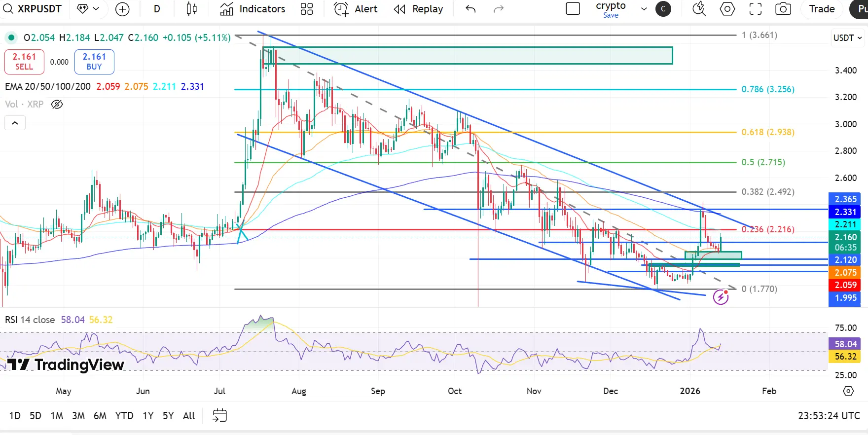The image size is (868, 435).
Task: Select the 0.786 (3.256) Fibonacci label
Action: click(768, 89)
